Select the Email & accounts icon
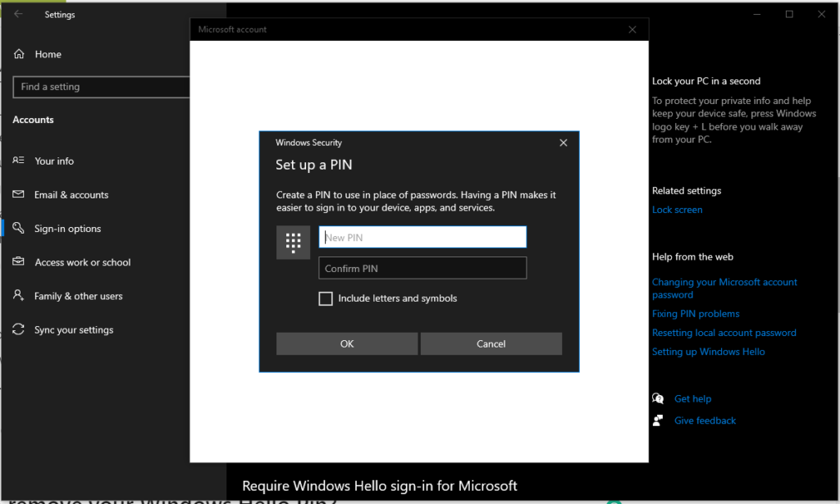This screenshot has width=840, height=504. point(18,195)
